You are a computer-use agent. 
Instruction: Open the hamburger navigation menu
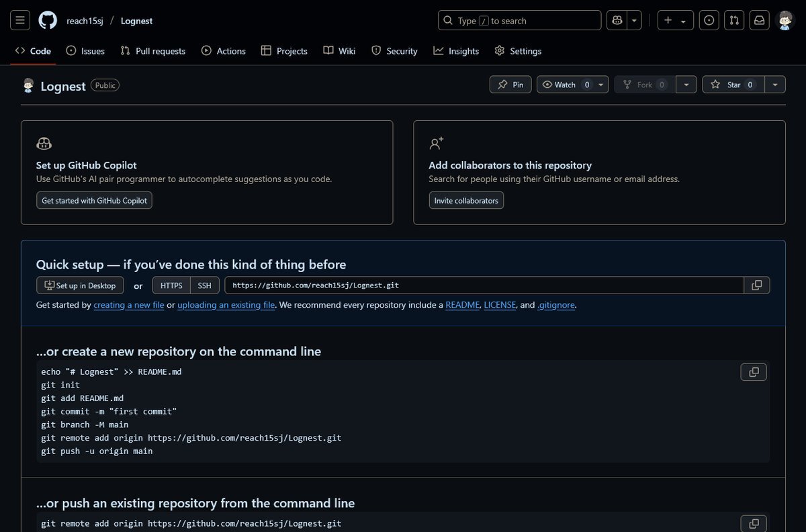[20, 20]
